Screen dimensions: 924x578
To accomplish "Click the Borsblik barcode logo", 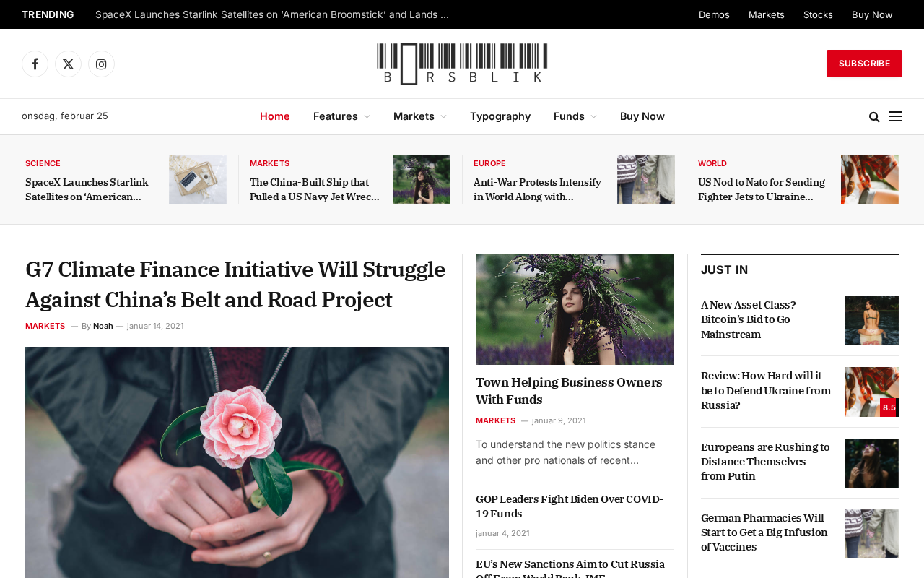I will 462,64.
